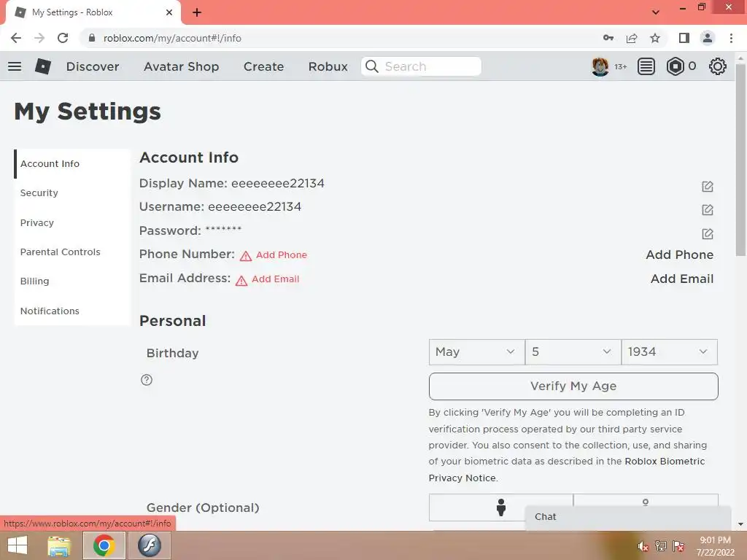Image resolution: width=747 pixels, height=560 pixels.
Task: Go to Discover in the navbar
Action: coord(93,66)
